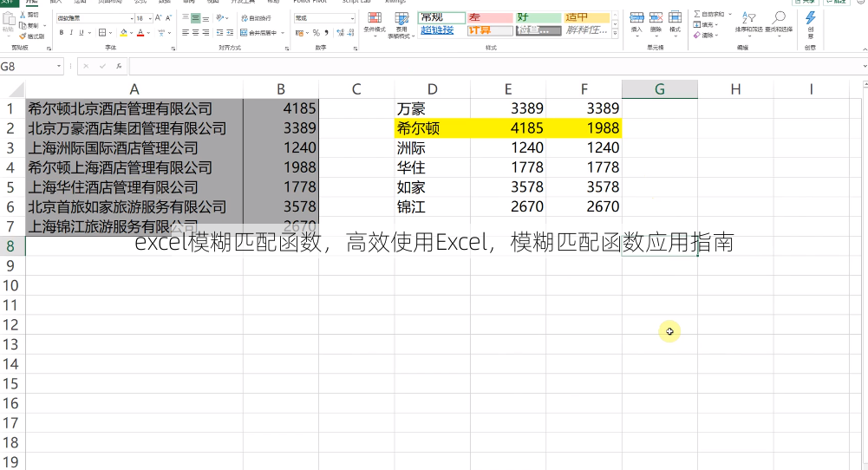
Task: Apply accounting number format icon
Action: 299,33
